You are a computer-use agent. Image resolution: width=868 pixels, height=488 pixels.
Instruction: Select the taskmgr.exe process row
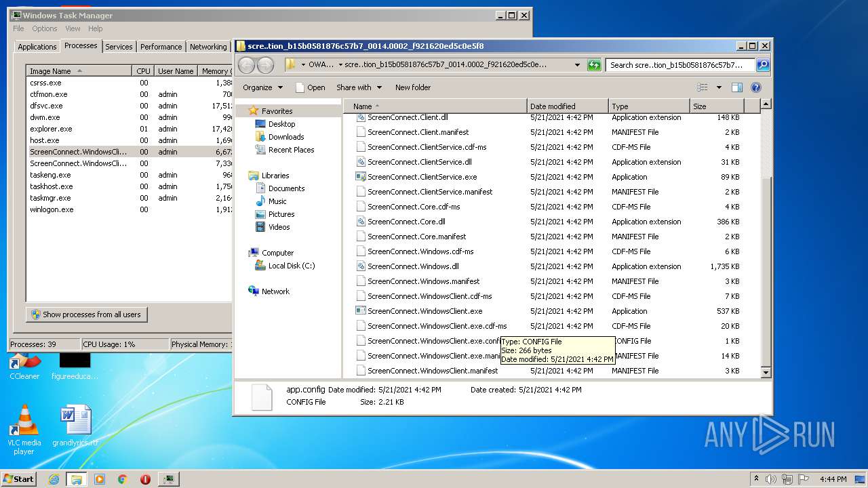coord(129,198)
